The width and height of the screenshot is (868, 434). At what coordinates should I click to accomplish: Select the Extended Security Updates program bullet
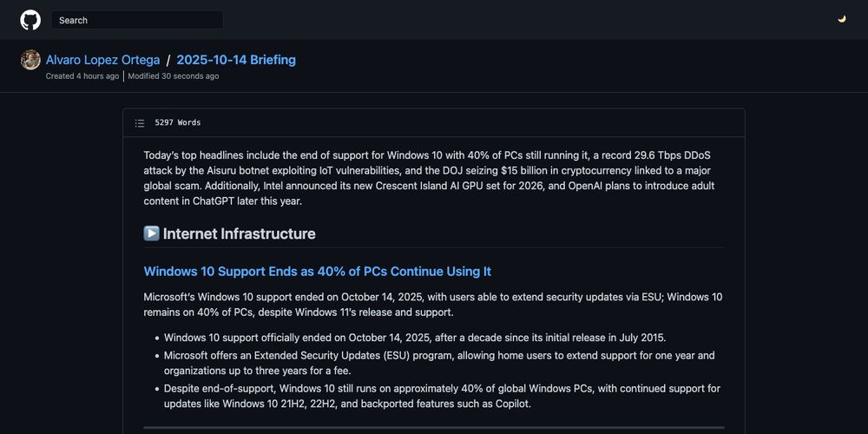[x=439, y=363]
